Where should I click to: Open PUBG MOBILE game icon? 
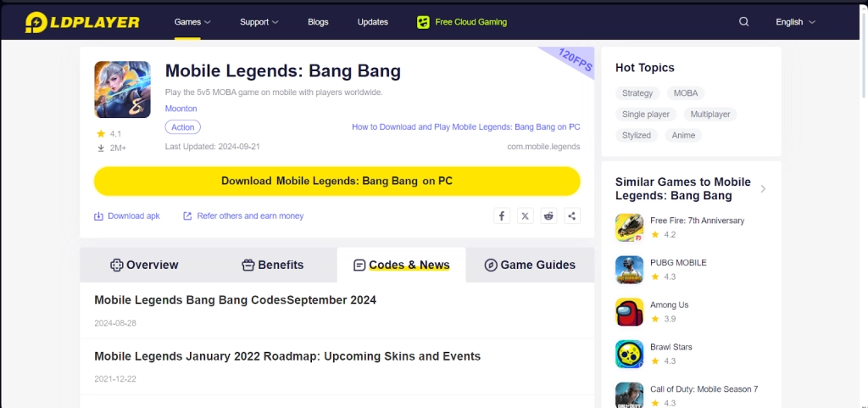[x=630, y=270]
